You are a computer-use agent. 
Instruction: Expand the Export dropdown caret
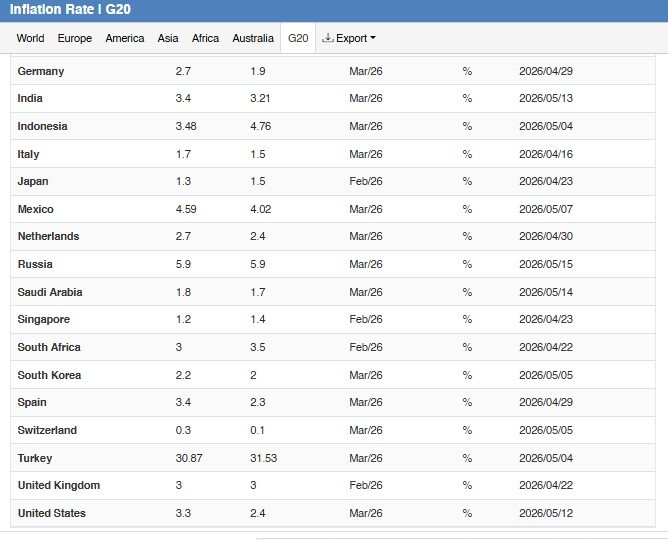(373, 39)
